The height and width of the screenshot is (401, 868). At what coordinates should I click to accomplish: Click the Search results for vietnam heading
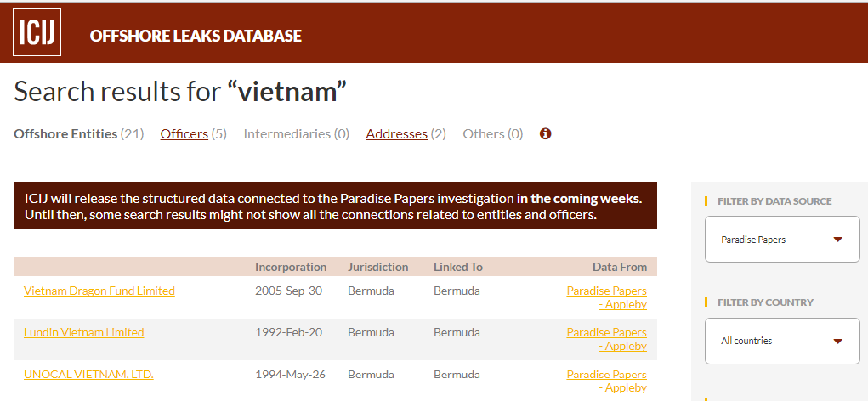pyautogui.click(x=180, y=91)
